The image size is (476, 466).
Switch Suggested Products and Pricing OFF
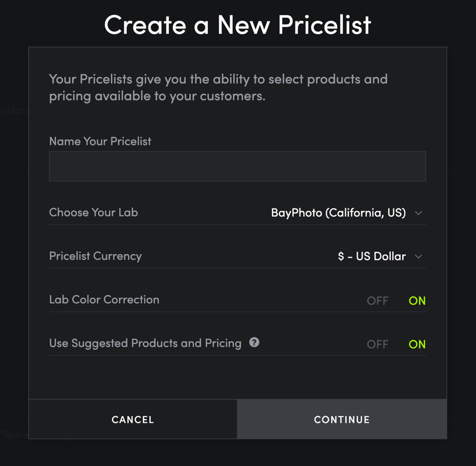point(378,344)
